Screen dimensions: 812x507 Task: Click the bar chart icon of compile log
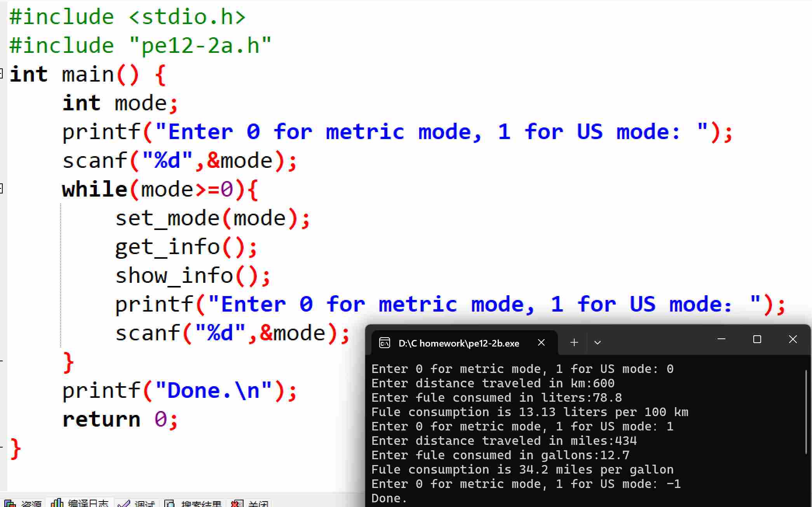click(57, 503)
